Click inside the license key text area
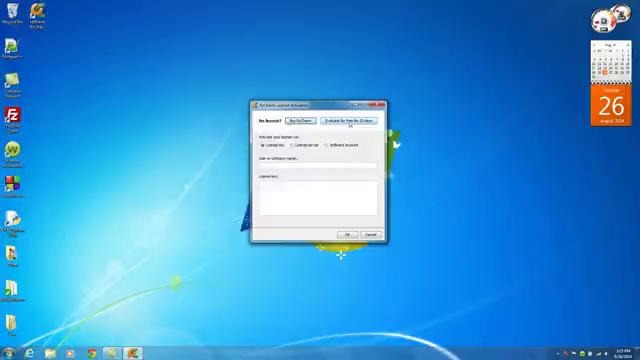Screen dimensions: 640x360 [318, 198]
